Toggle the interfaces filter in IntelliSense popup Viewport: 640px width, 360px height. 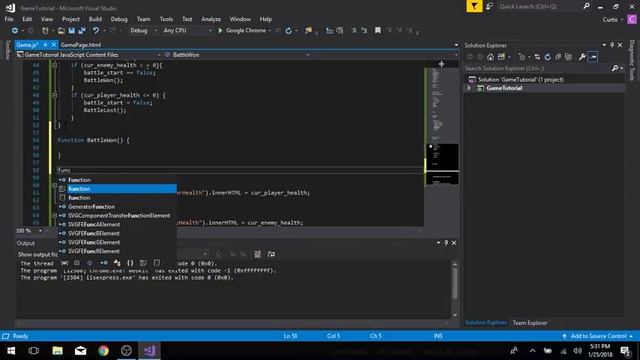[104, 263]
